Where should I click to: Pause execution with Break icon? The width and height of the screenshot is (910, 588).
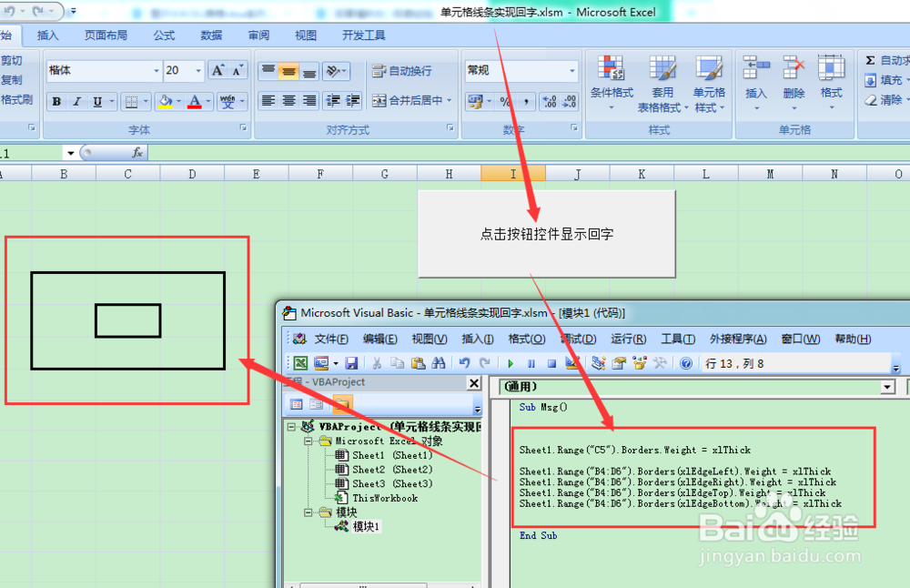pyautogui.click(x=531, y=363)
